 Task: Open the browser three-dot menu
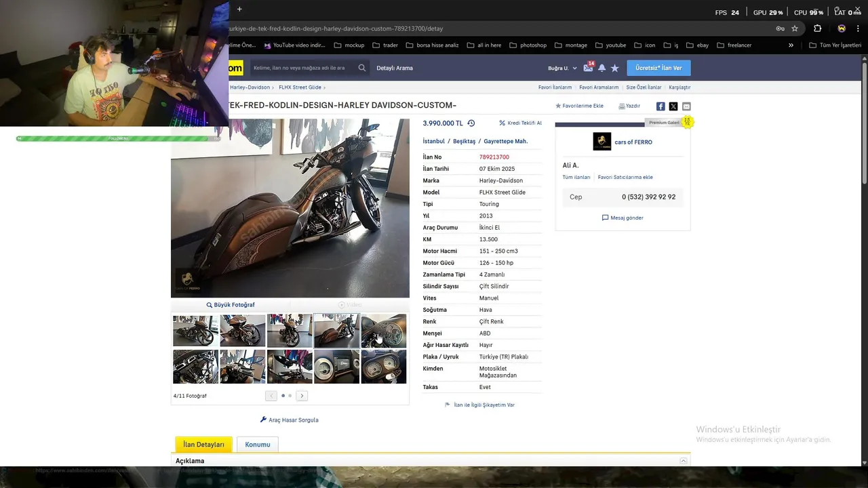859,28
